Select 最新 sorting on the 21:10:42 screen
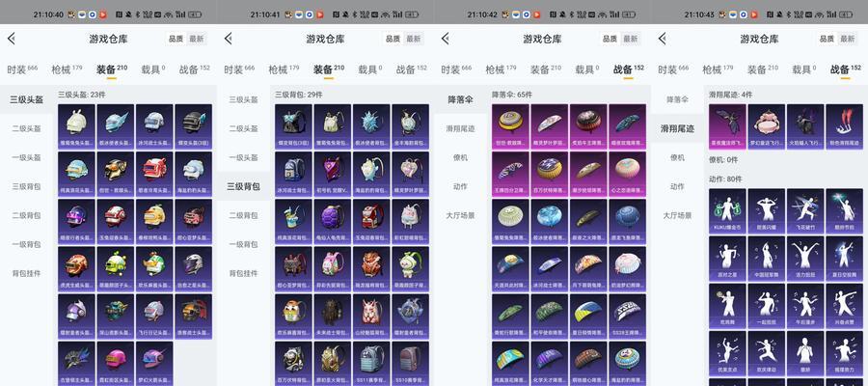Viewport: 868px width, 386px height. [631, 39]
